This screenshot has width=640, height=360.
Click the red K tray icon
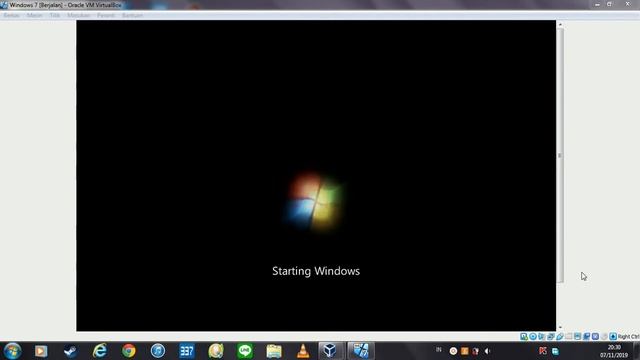[x=542, y=351]
